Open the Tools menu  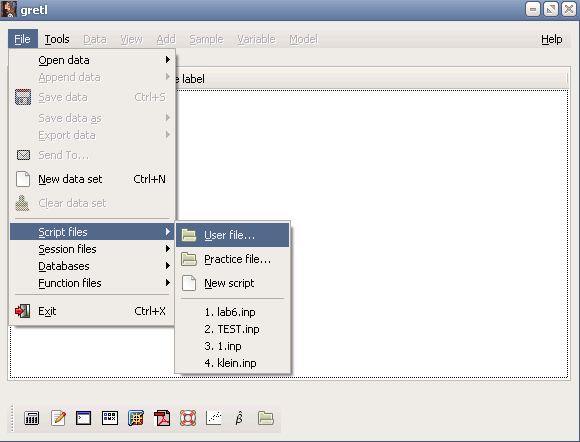tap(57, 39)
